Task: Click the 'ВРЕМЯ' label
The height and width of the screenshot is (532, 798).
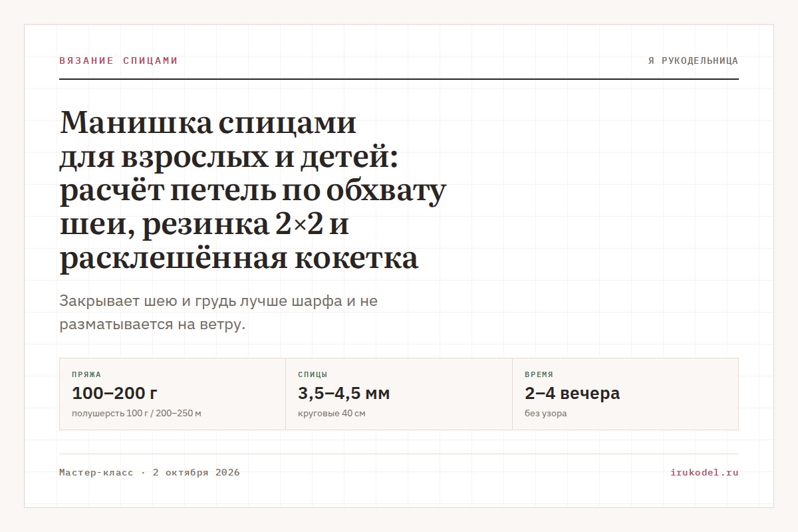Action: coord(539,374)
